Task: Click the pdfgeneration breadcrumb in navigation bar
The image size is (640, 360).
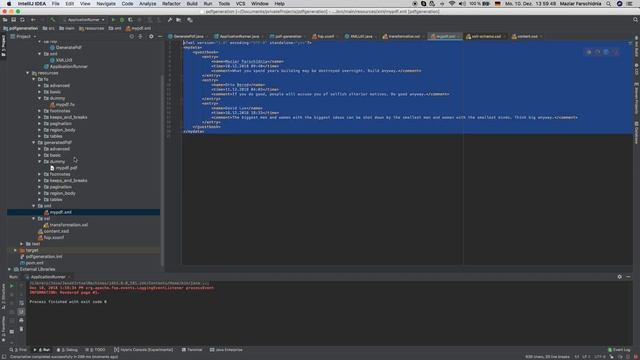Action: (x=21, y=28)
